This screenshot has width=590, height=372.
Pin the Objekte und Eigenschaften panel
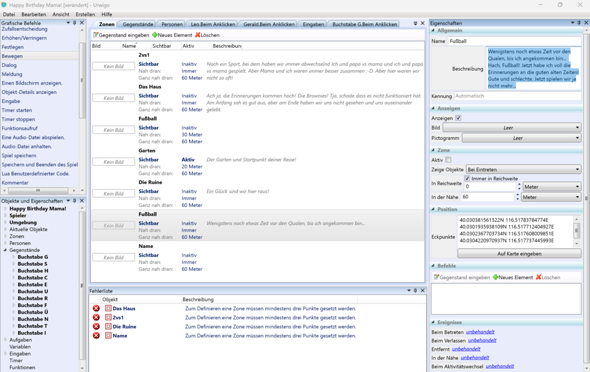click(x=75, y=201)
